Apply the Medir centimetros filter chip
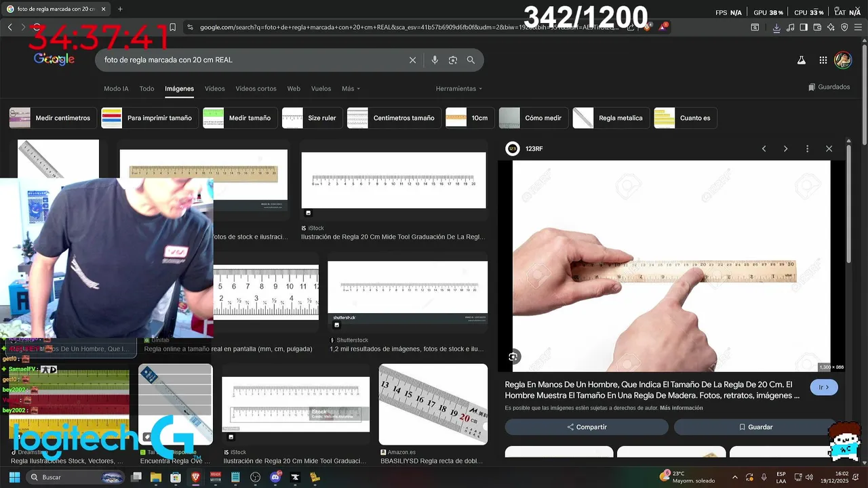Screen dimensions: 868x488 click(x=52, y=118)
